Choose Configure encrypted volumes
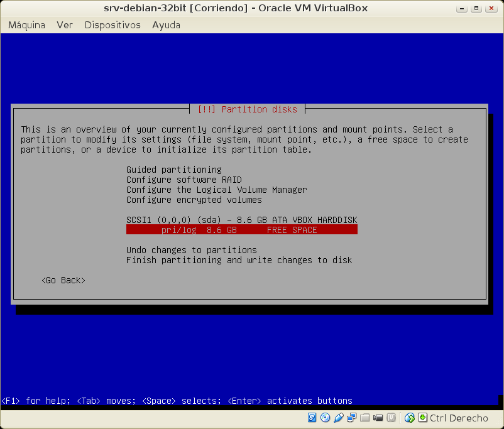This screenshot has width=504, height=429. click(x=194, y=200)
